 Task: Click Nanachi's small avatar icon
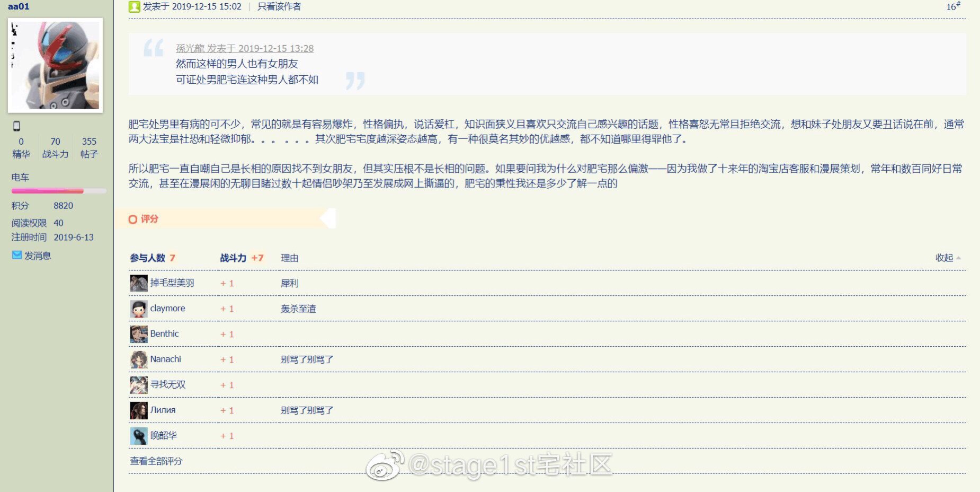pos(139,359)
